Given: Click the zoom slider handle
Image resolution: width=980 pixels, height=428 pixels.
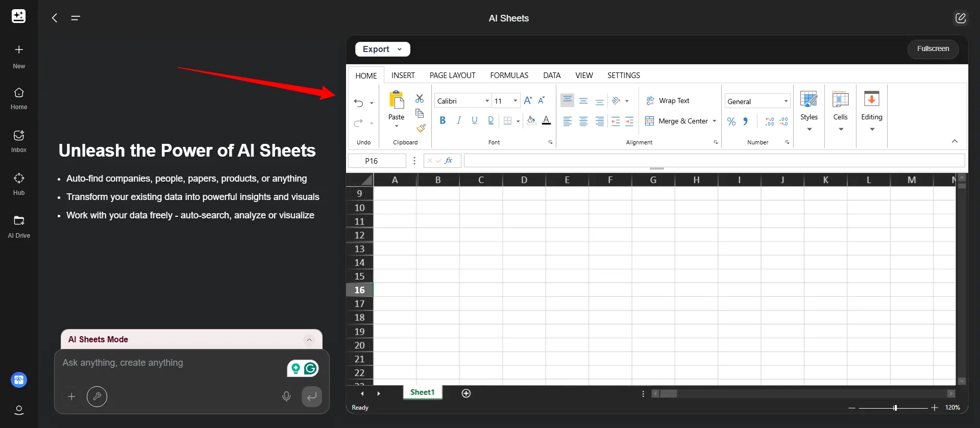Looking at the screenshot, I should click(x=895, y=408).
